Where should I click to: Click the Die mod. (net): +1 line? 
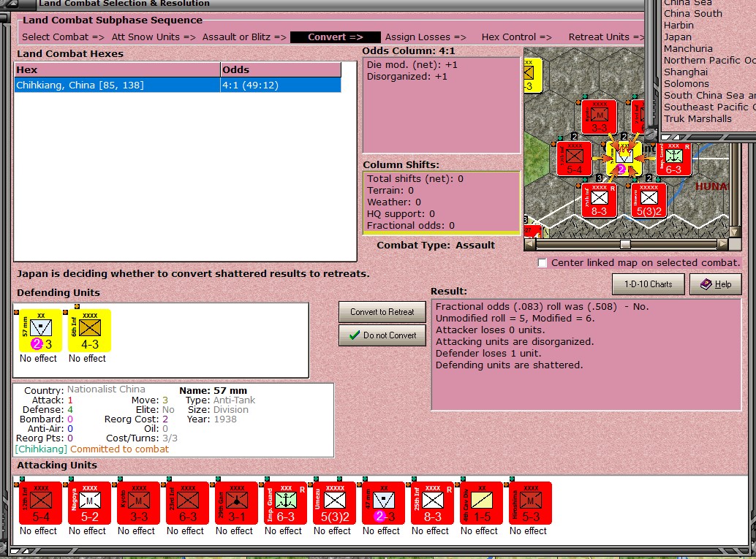pos(412,64)
